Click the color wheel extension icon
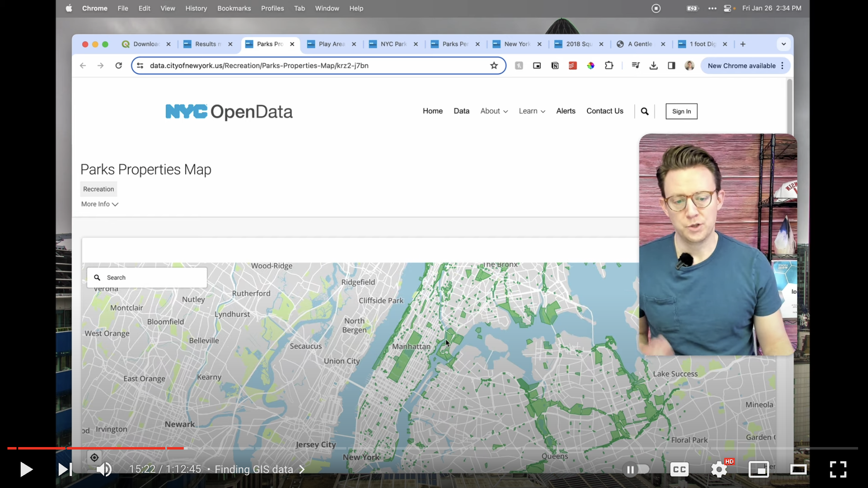This screenshot has width=868, height=488. point(591,65)
